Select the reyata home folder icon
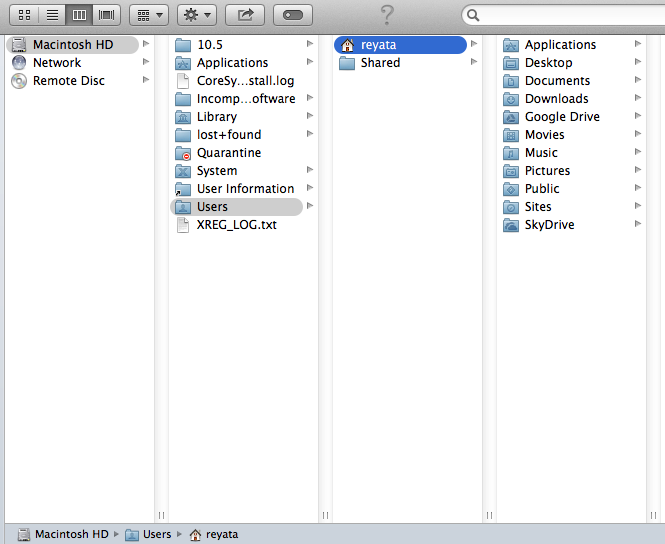The image size is (665, 544). point(347,45)
